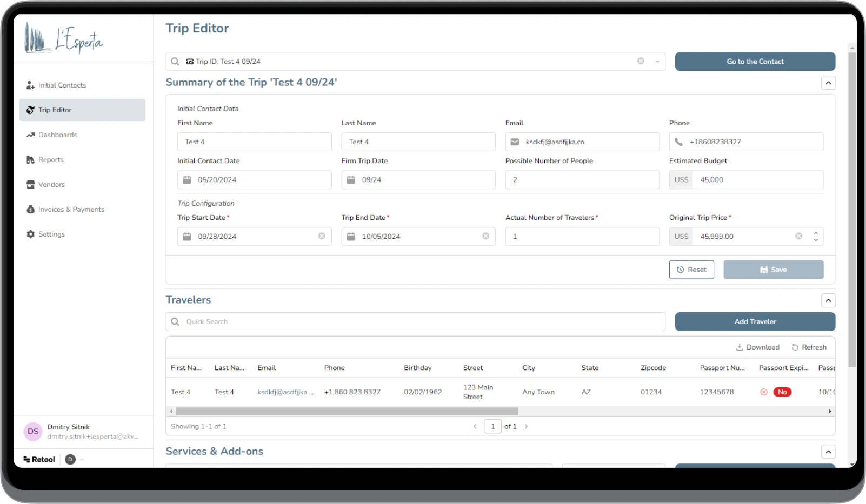This screenshot has height=504, width=866.
Task: Click Add Traveler button
Action: [755, 322]
